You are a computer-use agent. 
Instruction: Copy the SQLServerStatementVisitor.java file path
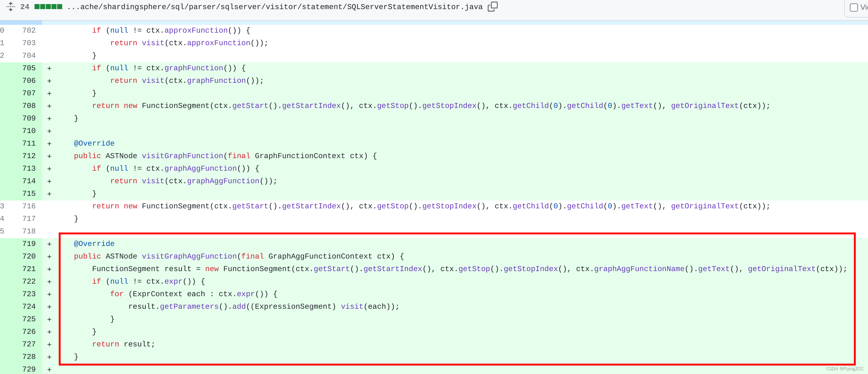pos(492,6)
